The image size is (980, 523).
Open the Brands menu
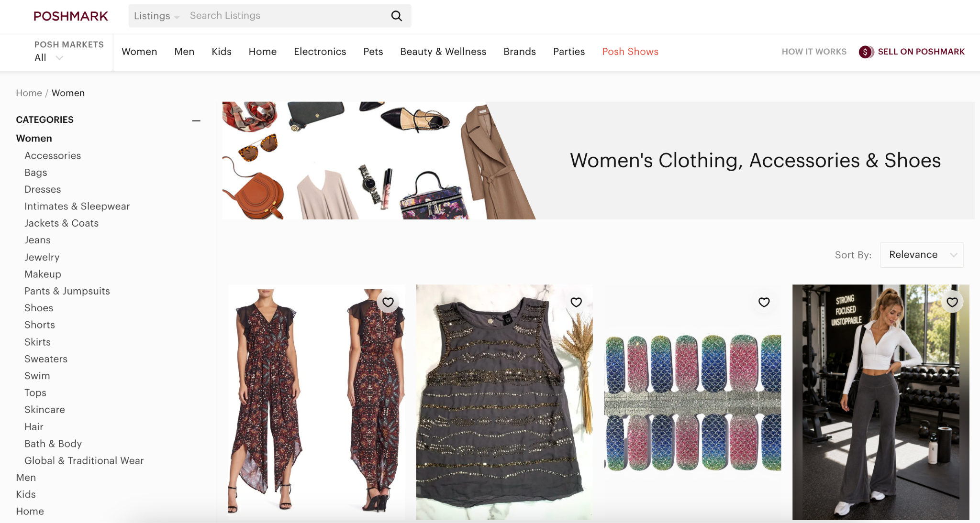tap(520, 52)
